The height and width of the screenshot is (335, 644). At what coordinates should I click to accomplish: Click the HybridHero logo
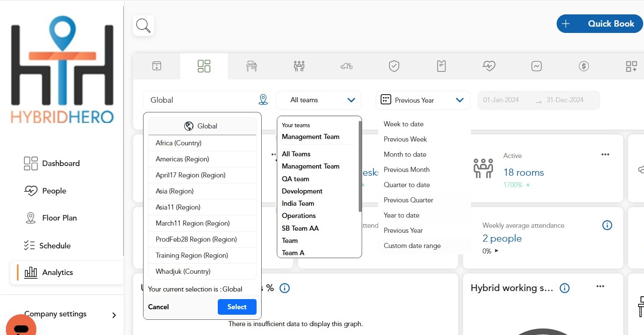point(62,70)
